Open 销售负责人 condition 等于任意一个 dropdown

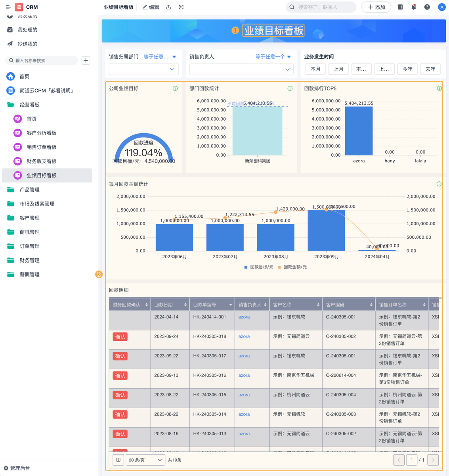[273, 57]
